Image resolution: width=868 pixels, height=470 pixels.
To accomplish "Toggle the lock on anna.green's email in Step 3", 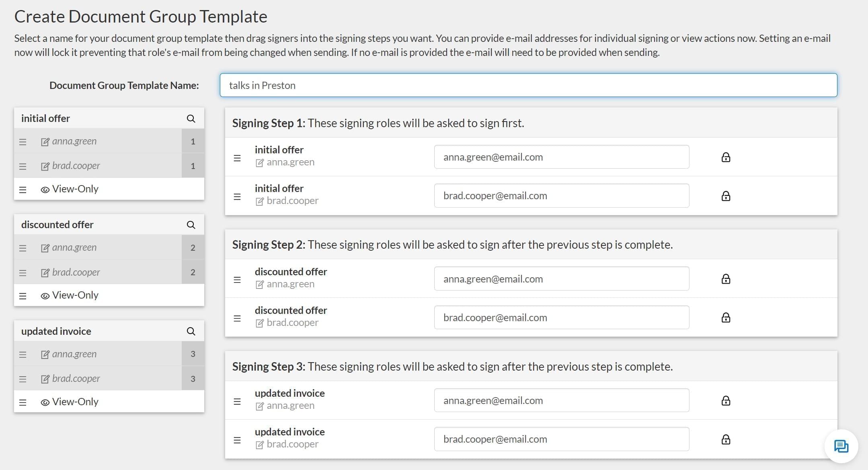I will pyautogui.click(x=726, y=400).
